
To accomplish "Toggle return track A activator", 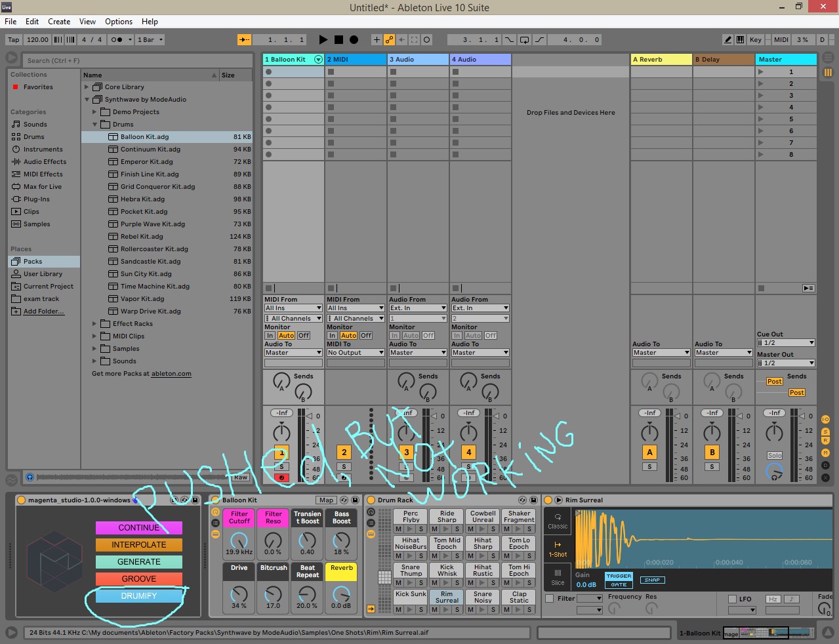I will tap(649, 453).
